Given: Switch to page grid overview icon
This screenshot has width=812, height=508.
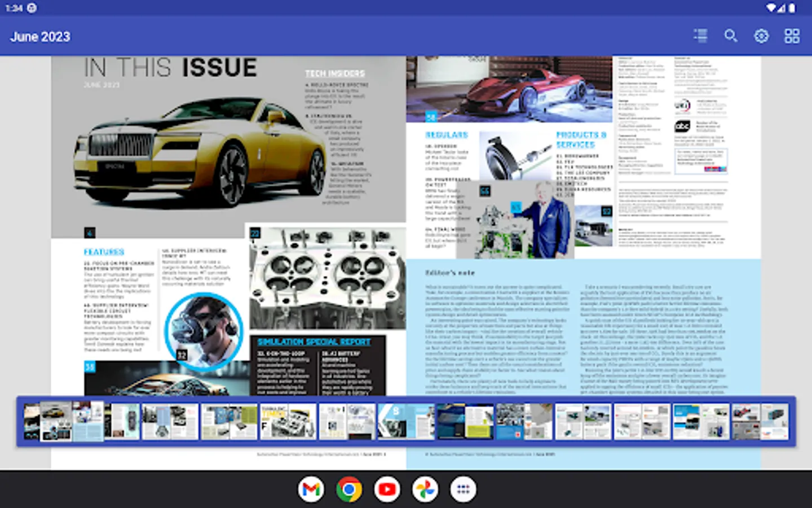Looking at the screenshot, I should pyautogui.click(x=792, y=36).
